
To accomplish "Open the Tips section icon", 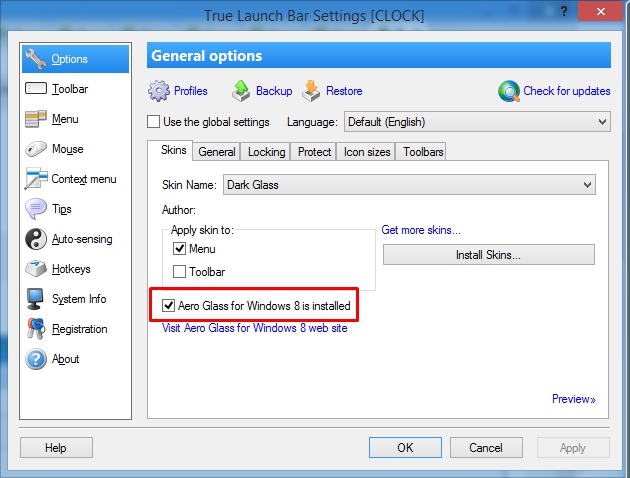I will click(36, 209).
